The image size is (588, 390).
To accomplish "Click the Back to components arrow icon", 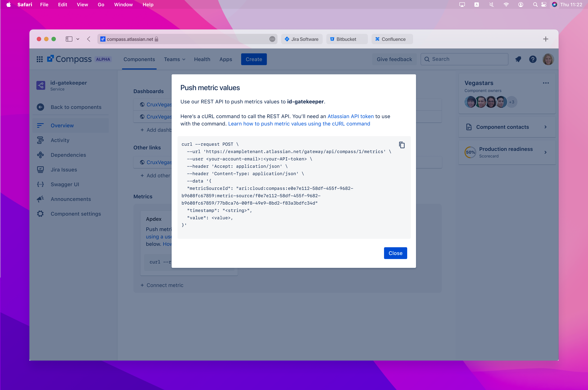I will (40, 107).
